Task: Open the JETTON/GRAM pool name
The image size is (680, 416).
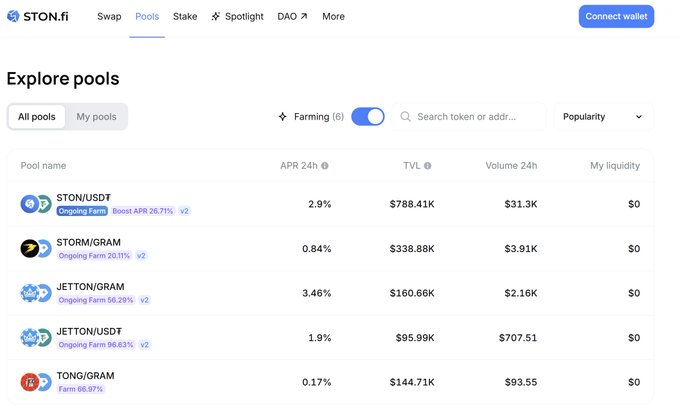Action: (x=90, y=287)
